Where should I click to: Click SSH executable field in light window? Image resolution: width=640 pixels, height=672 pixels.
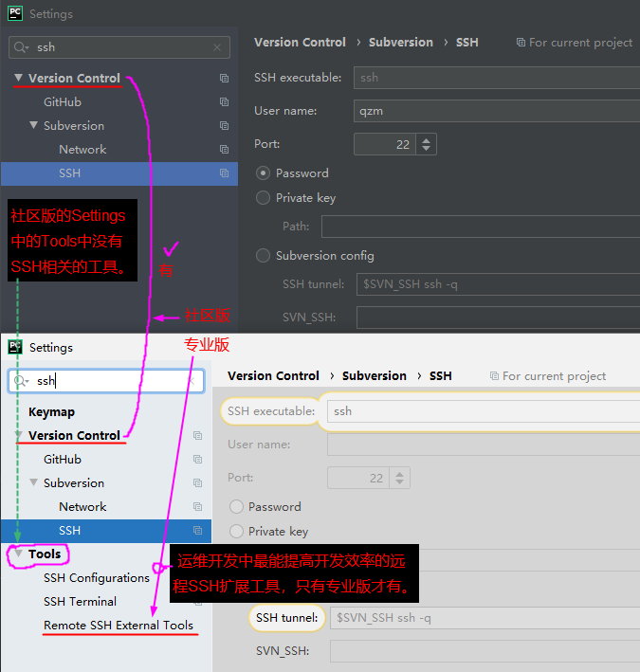[484, 411]
